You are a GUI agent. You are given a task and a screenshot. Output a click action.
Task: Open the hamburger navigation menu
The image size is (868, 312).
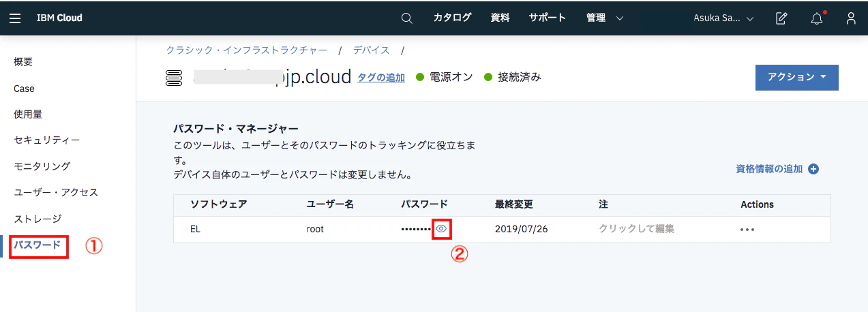(15, 18)
